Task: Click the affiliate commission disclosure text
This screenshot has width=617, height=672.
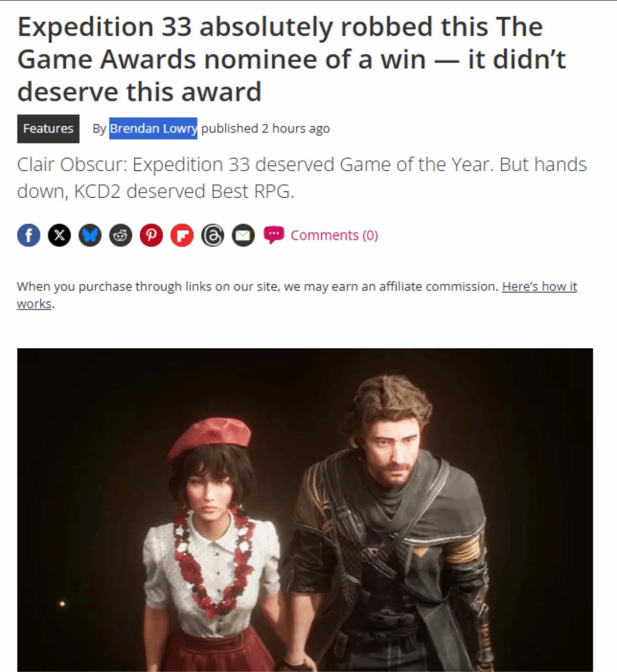Action: (258, 286)
